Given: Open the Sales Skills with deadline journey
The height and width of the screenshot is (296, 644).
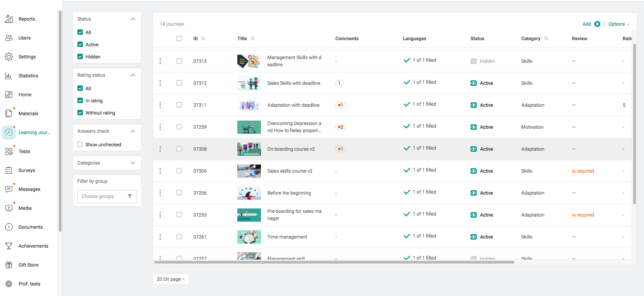Looking at the screenshot, I should [293, 83].
